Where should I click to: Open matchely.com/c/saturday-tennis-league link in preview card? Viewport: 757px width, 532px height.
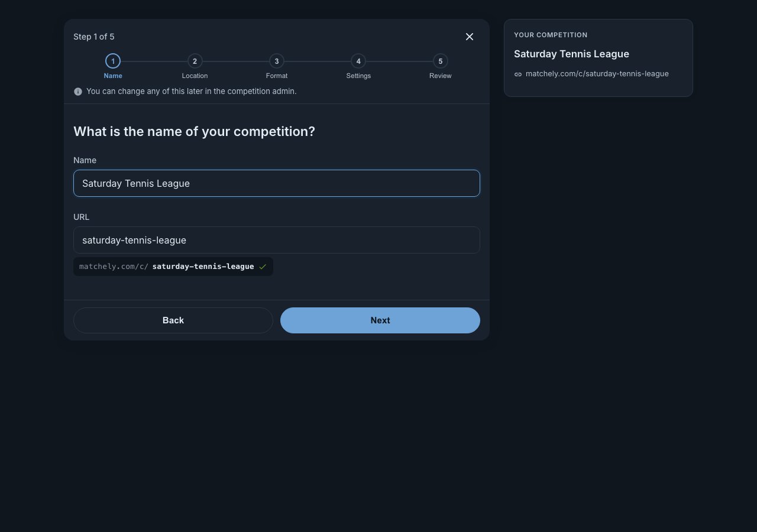(x=597, y=74)
